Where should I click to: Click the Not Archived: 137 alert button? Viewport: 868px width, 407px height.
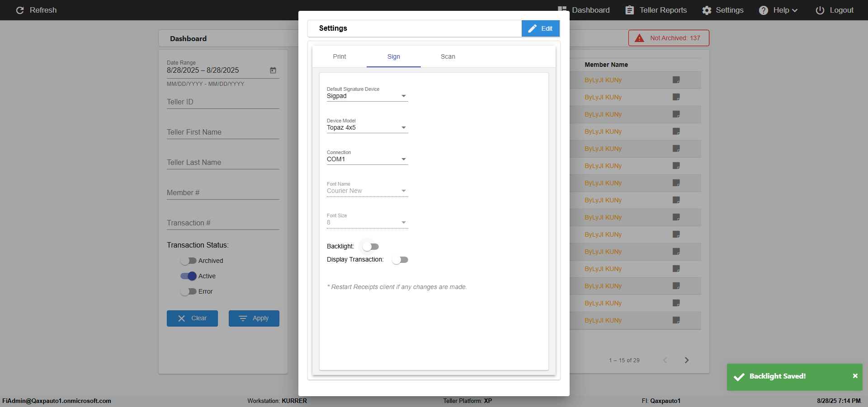669,38
